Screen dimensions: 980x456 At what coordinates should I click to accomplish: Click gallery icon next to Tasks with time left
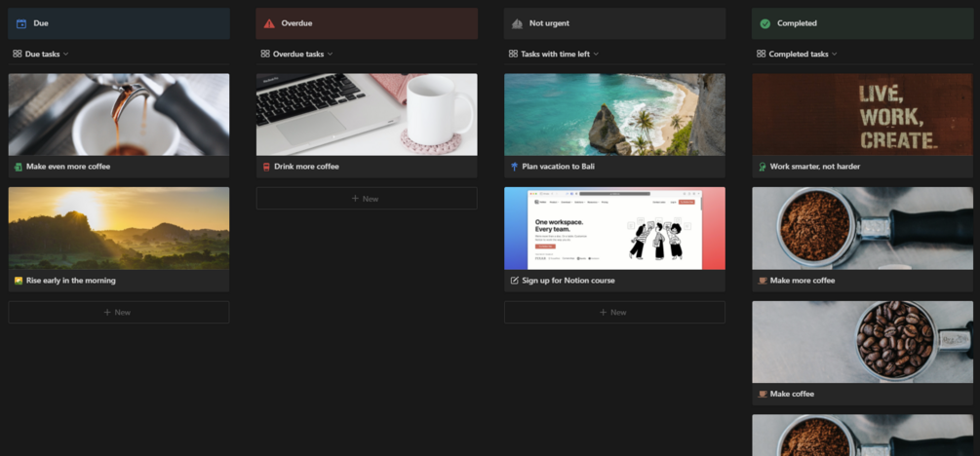[x=513, y=54]
